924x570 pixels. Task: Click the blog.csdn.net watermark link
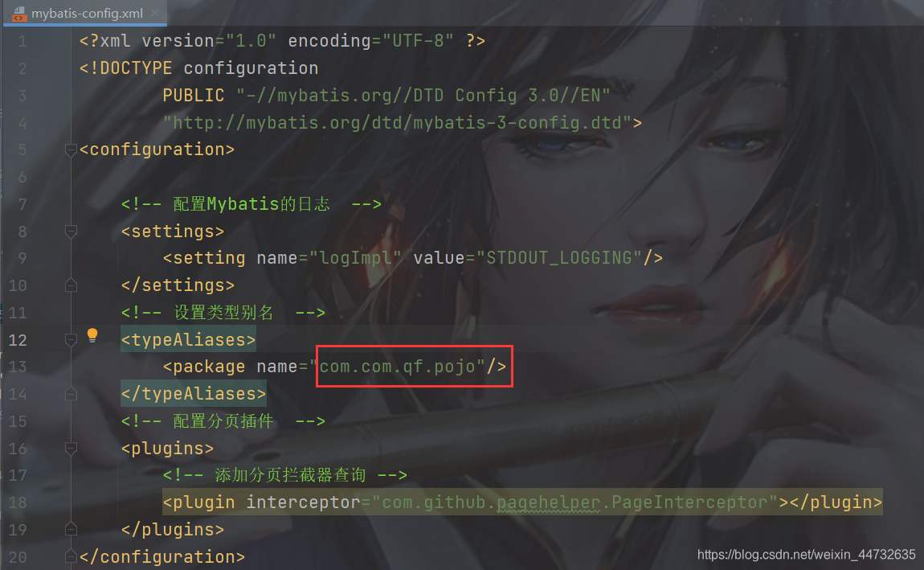pyautogui.click(x=806, y=555)
